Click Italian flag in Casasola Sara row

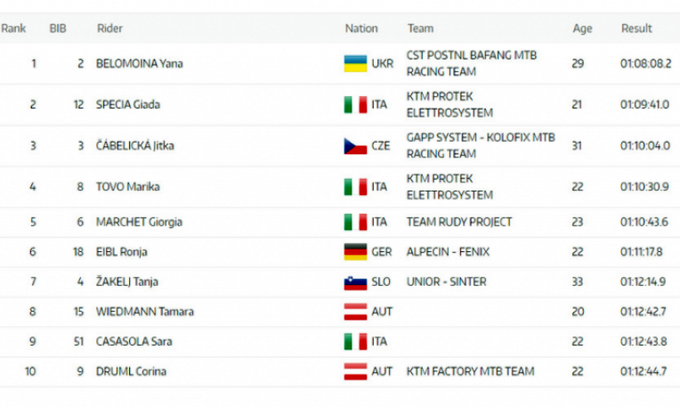click(x=352, y=342)
